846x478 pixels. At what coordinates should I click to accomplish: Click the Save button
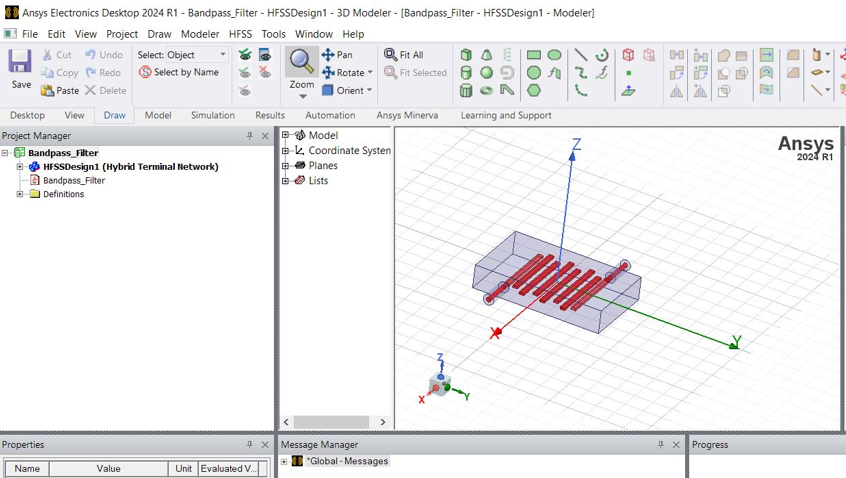(21, 69)
